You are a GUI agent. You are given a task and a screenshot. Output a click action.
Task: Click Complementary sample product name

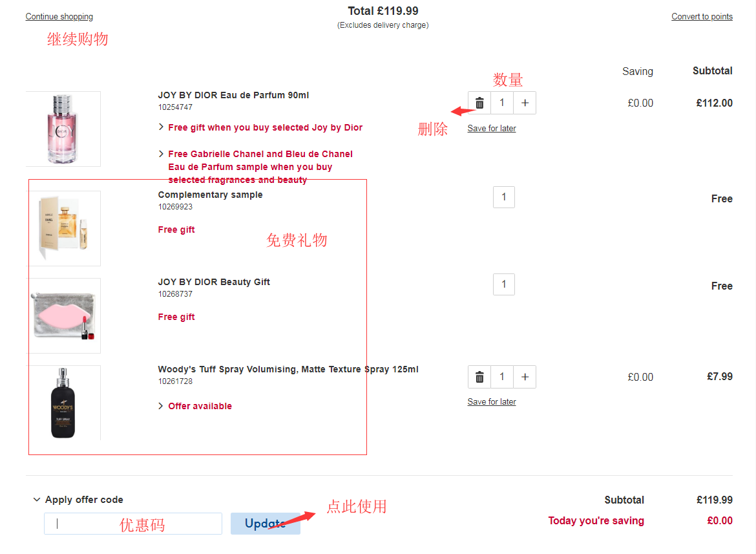pyautogui.click(x=210, y=195)
